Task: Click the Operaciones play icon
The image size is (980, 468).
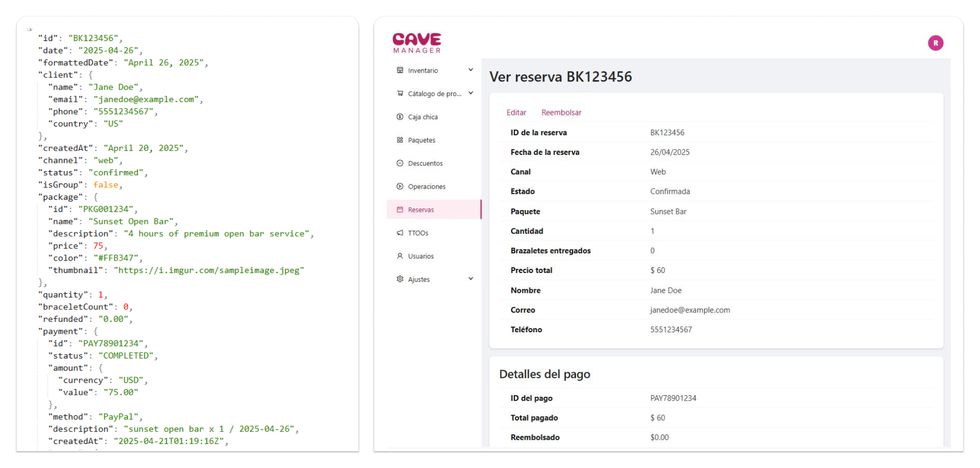Action: [x=400, y=186]
